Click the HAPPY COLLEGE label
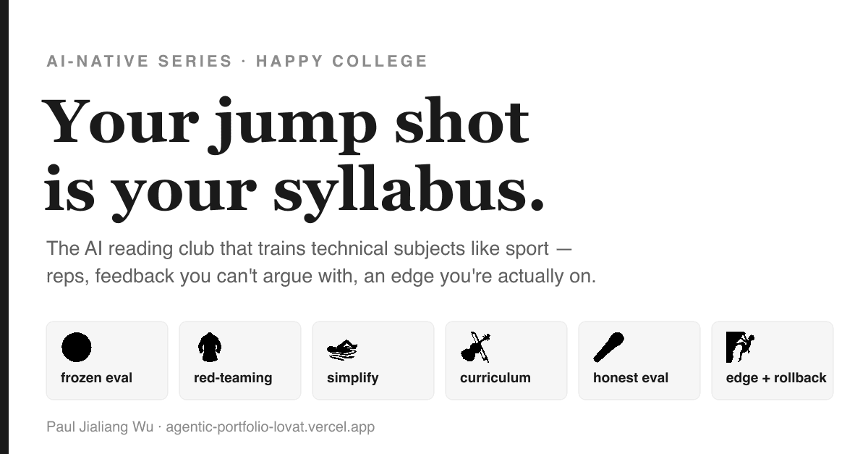This screenshot has height=454, width=868. [342, 62]
